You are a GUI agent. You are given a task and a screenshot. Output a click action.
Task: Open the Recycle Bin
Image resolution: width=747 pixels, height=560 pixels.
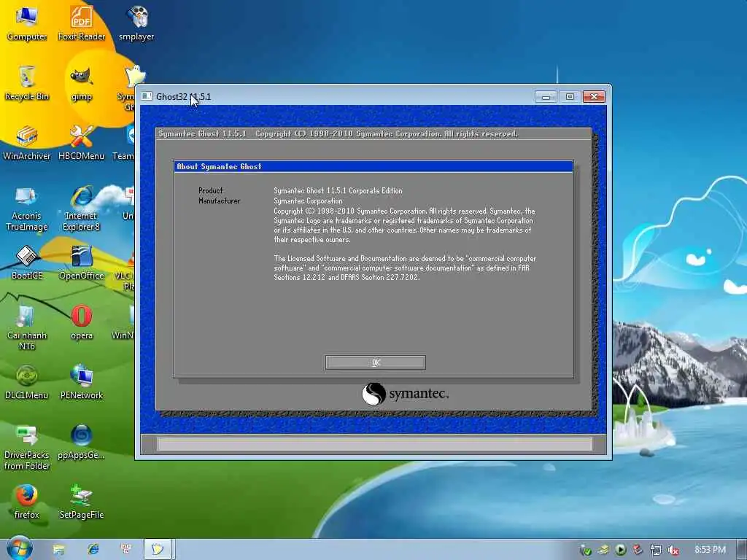coord(27,84)
